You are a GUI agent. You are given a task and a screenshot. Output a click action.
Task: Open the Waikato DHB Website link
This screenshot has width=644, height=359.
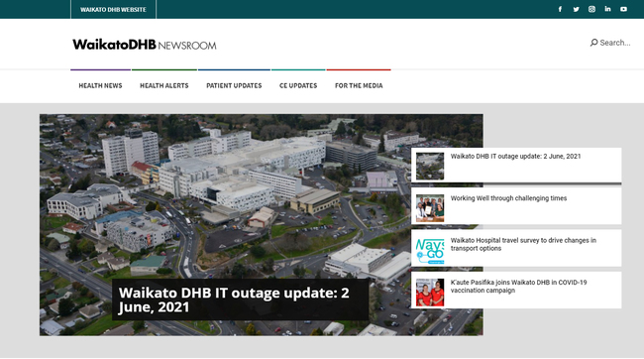pos(113,10)
